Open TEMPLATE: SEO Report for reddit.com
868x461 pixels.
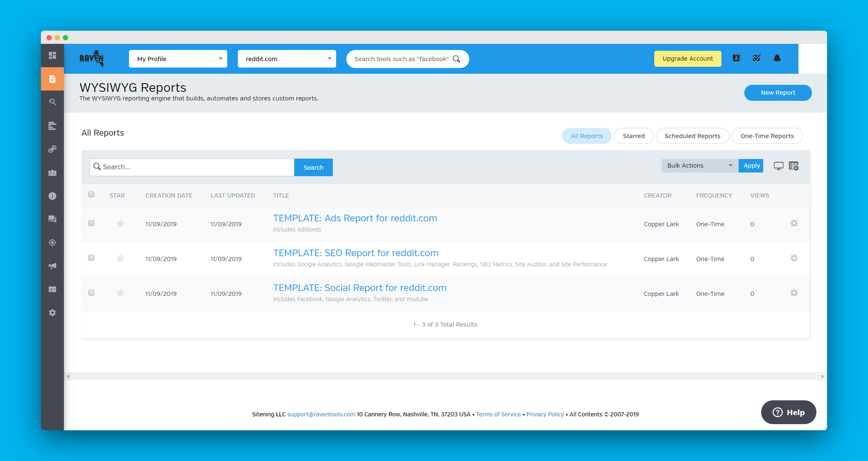tap(356, 253)
